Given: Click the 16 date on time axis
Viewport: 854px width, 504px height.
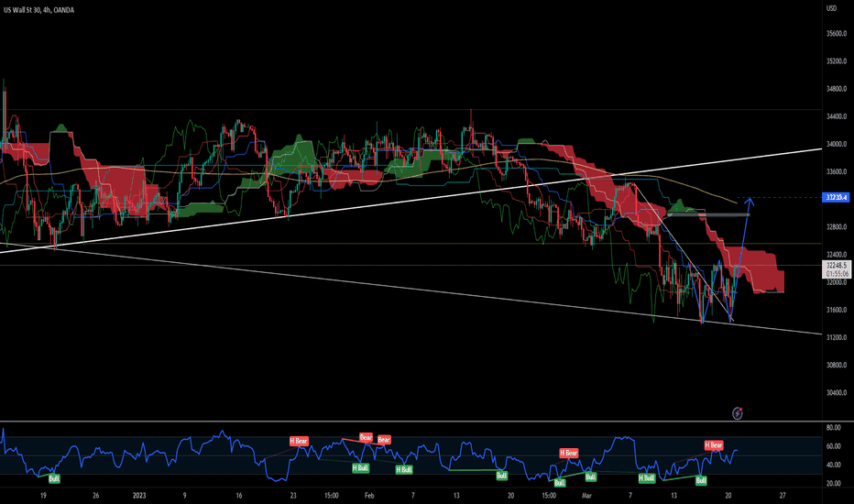Looking at the screenshot, I should [x=239, y=495].
